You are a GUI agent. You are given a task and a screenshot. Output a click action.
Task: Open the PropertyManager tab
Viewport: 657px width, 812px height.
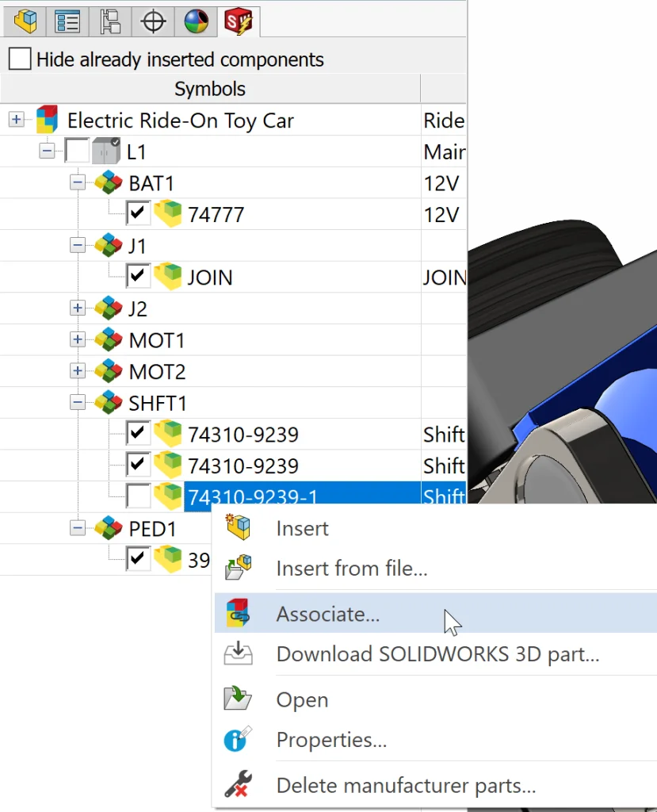point(67,21)
